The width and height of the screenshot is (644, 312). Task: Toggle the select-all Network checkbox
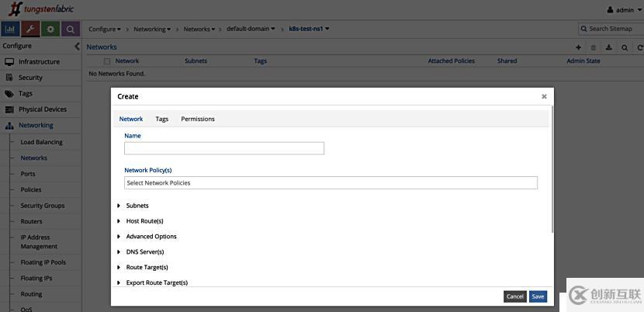click(x=107, y=61)
